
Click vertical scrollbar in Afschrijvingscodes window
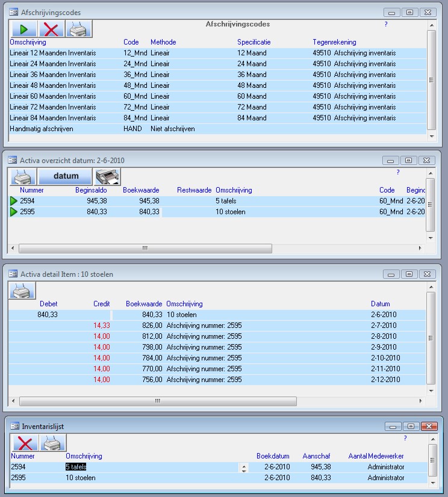click(x=431, y=80)
